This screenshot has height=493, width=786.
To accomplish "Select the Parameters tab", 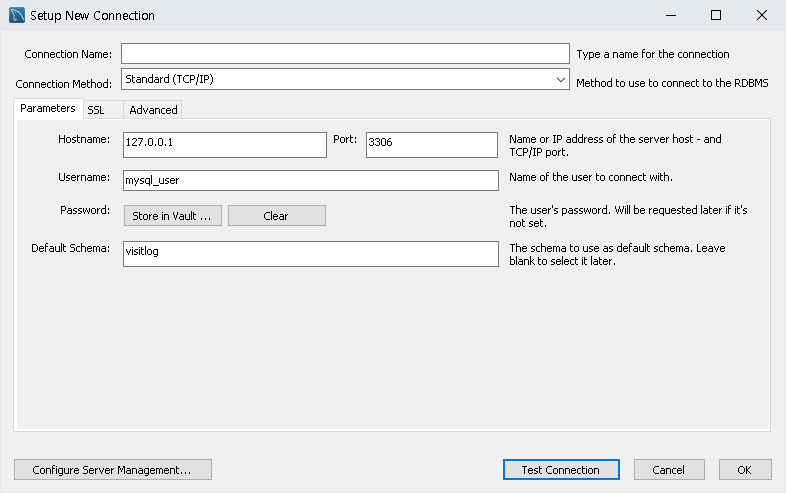I will [48, 108].
